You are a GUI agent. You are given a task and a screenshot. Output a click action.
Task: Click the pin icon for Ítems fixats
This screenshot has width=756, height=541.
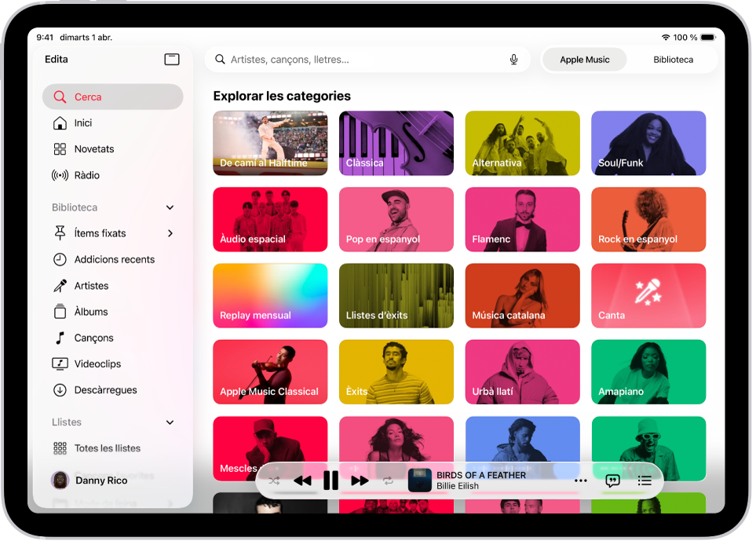(x=60, y=233)
